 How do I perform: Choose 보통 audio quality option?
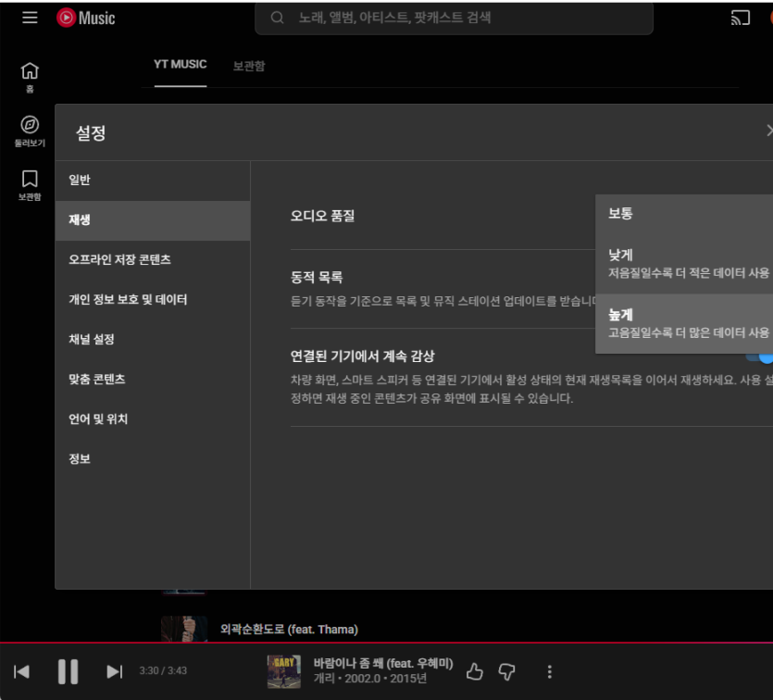(684, 214)
